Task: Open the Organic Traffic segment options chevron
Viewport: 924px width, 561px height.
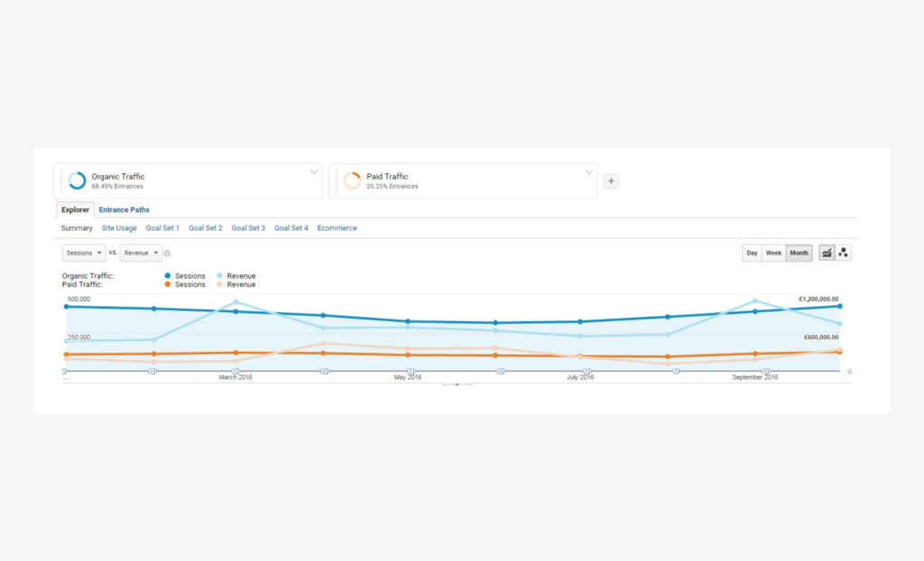Action: click(x=314, y=172)
